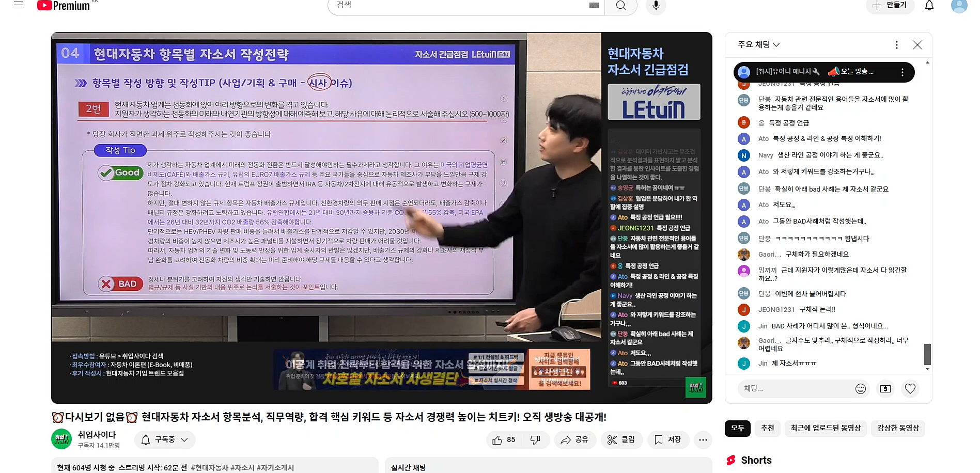Click the chat scrollbar thumb
The height and width of the screenshot is (473, 980).
(x=927, y=354)
